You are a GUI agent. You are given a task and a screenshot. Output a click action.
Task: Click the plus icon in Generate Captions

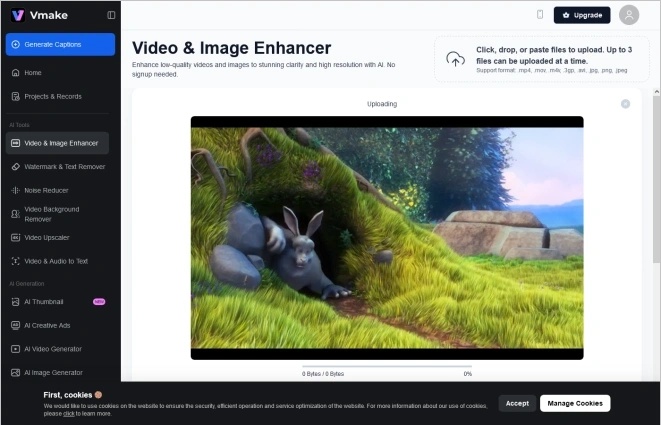16,44
